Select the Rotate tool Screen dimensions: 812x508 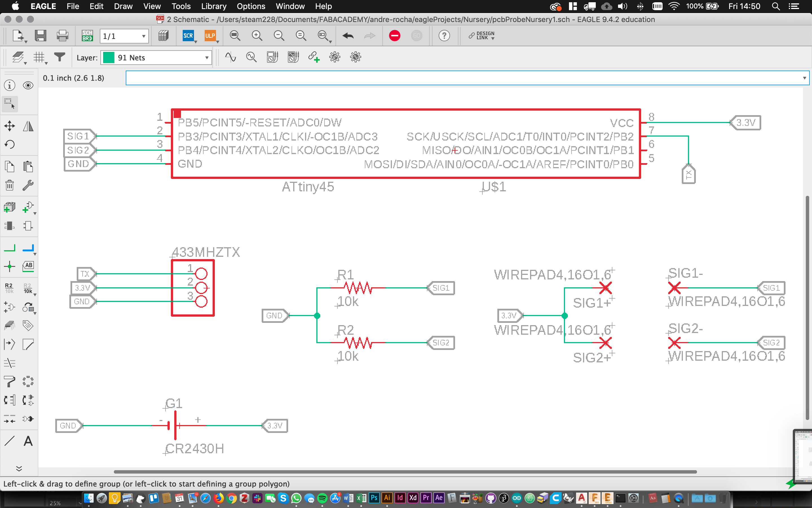click(x=10, y=144)
